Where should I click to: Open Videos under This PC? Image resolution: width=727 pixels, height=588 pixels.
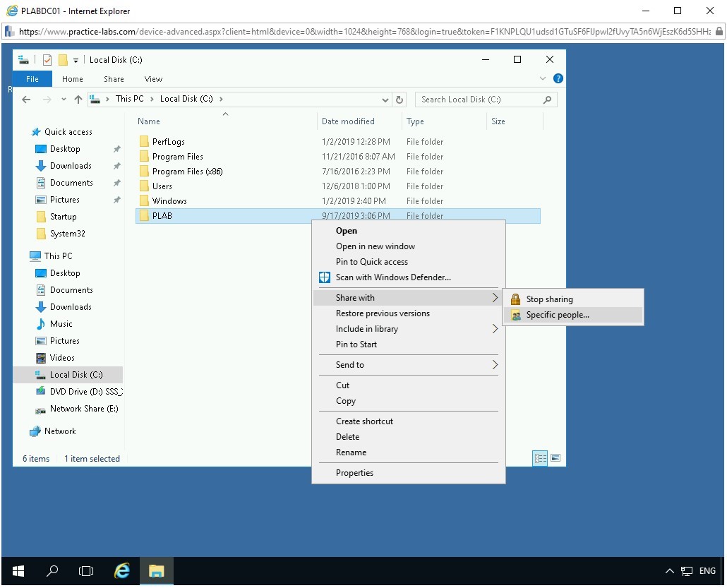pos(62,358)
